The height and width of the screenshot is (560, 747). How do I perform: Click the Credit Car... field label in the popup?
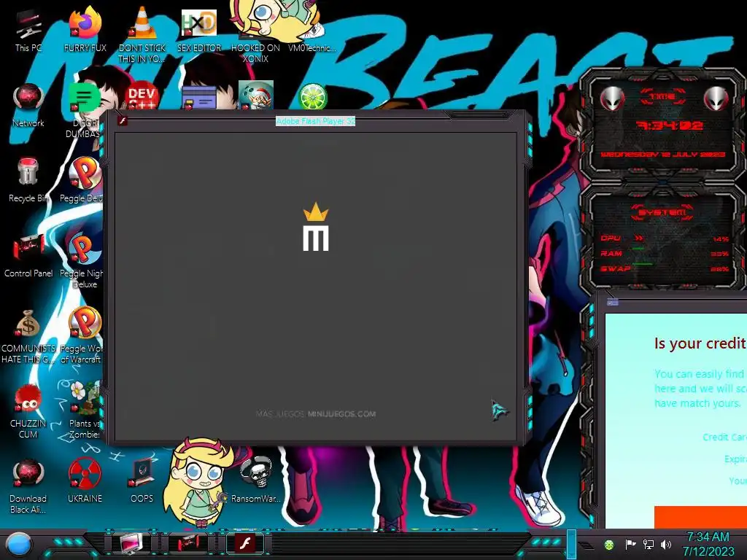click(x=724, y=437)
